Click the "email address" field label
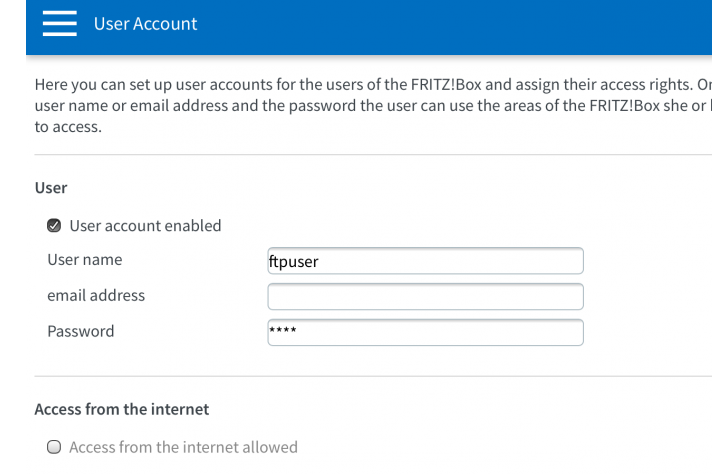712x474 pixels. pos(96,296)
